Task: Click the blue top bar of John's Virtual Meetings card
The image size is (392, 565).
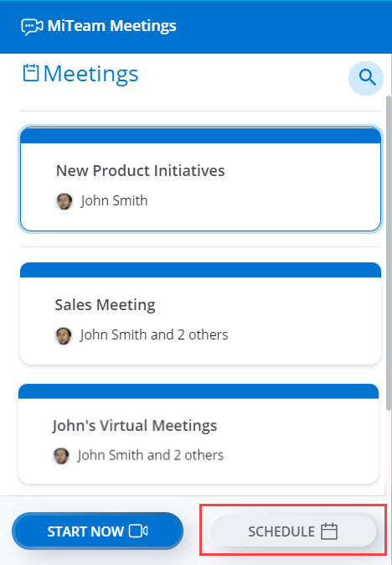Action: (199, 391)
